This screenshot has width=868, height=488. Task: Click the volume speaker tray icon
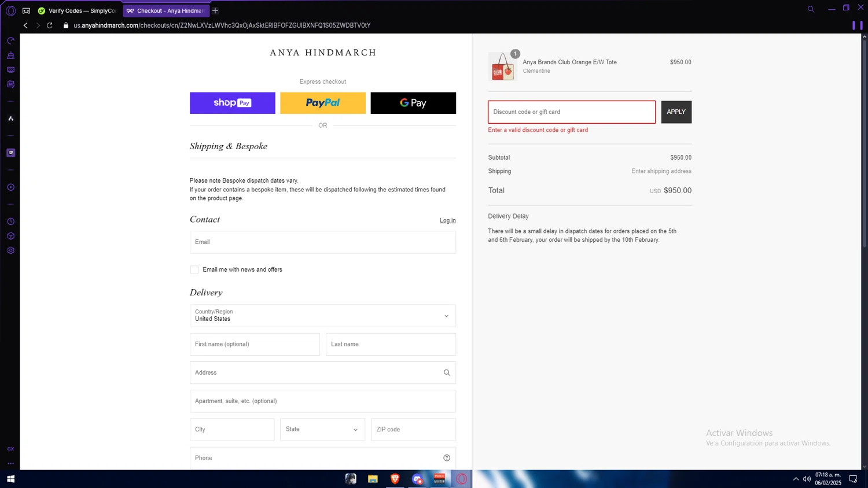(x=807, y=479)
